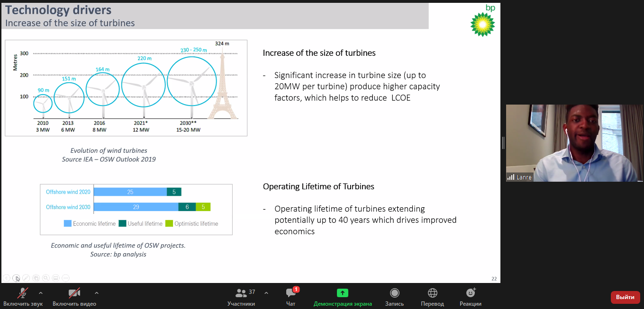Viewport: 644px width, 309px height.
Task: Click the slideshow pen tool icon
Action: (x=26, y=278)
